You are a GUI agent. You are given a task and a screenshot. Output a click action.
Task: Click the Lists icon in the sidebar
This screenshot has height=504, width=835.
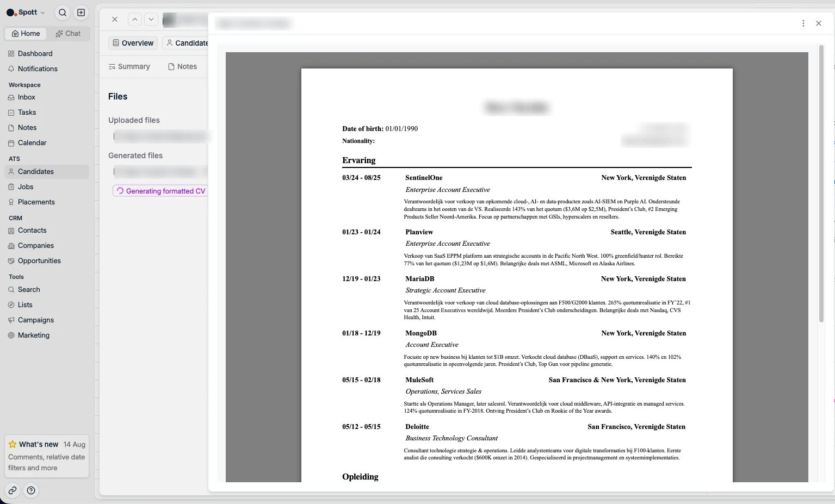coord(11,305)
